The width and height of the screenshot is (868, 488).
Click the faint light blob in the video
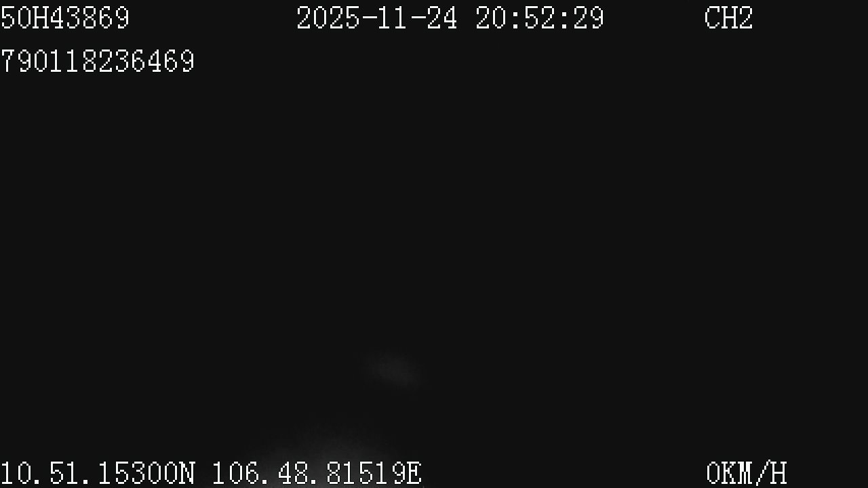point(395,370)
